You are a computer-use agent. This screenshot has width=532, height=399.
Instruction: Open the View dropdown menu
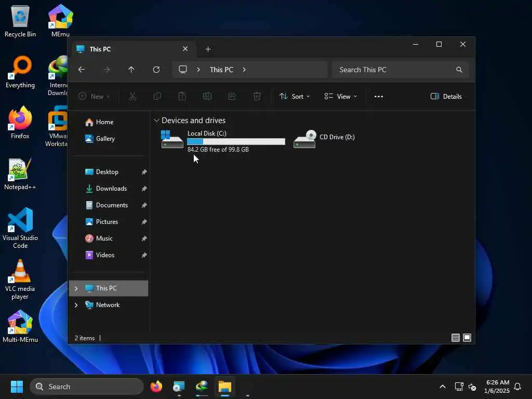click(341, 96)
